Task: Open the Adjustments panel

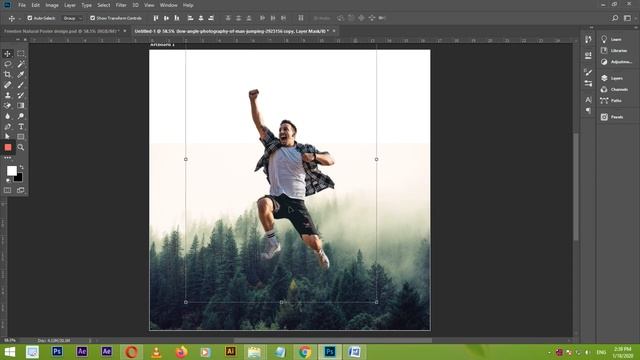Action: (616, 62)
